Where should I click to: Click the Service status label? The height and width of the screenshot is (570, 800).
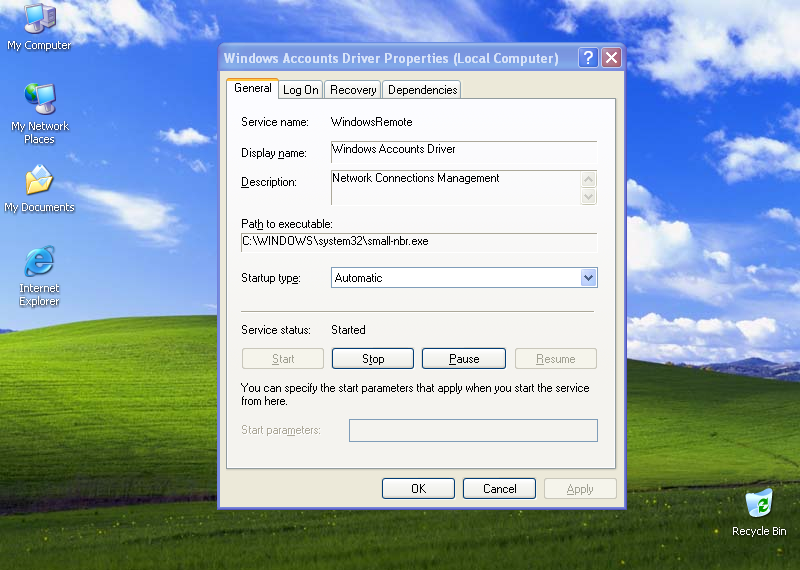tap(276, 330)
